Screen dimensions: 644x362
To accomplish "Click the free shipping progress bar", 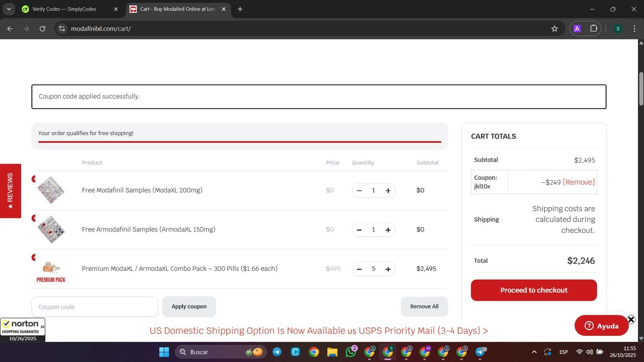I will pos(240,142).
